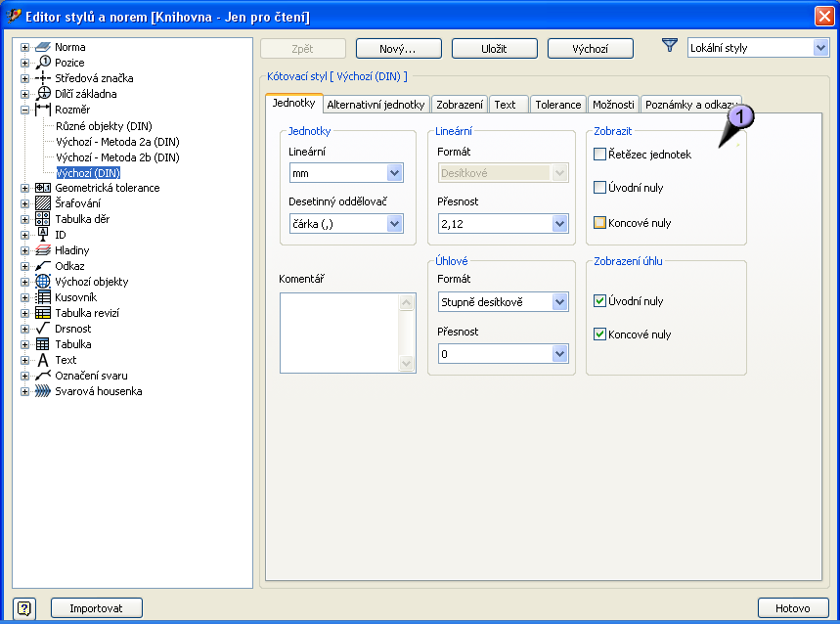
Task: Open the Alternativní jednotky tab
Action: coord(376,105)
